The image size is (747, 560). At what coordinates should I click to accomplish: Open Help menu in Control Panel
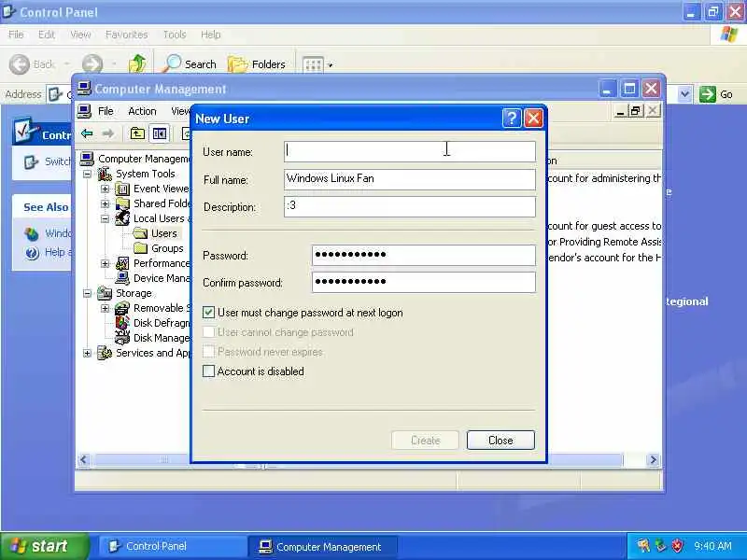pos(211,35)
